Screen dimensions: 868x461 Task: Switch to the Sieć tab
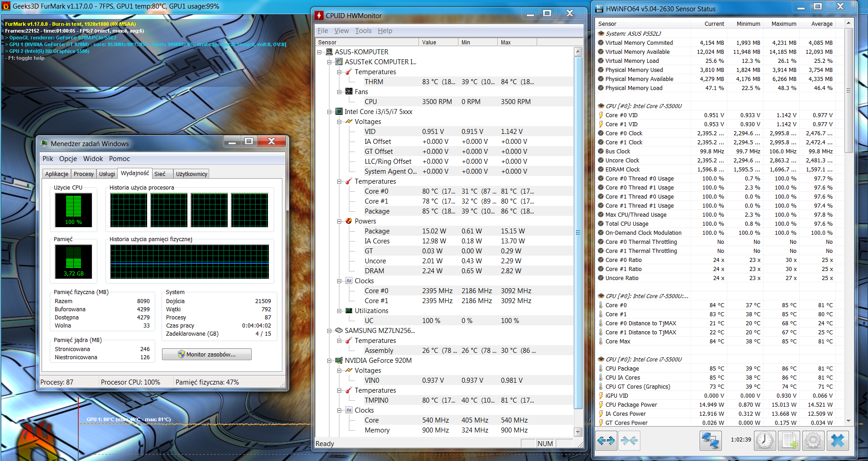pos(162,174)
